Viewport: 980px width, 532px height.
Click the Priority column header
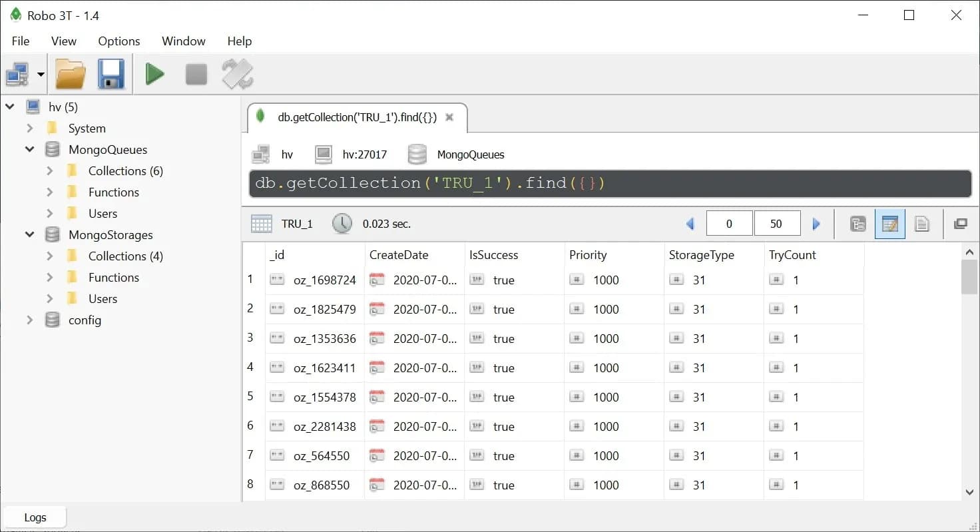(x=614, y=255)
